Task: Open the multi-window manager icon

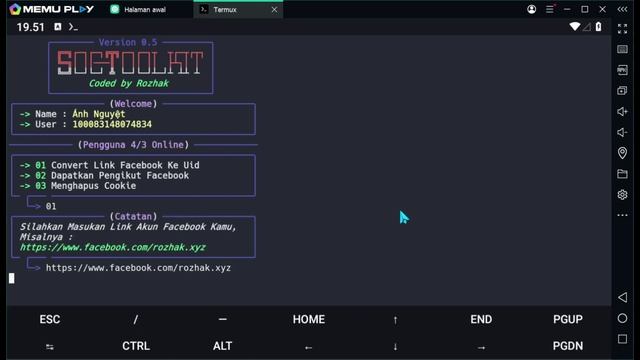Action: click(622, 91)
